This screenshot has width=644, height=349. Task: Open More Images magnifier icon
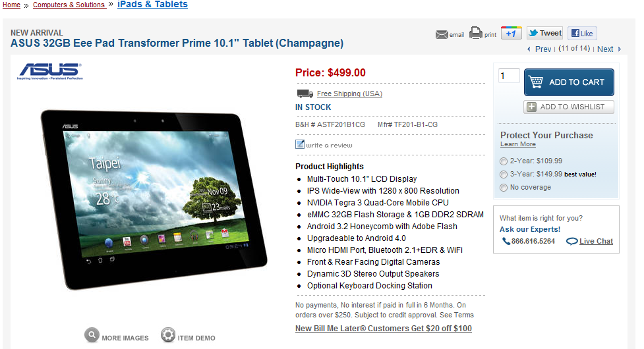click(x=92, y=335)
